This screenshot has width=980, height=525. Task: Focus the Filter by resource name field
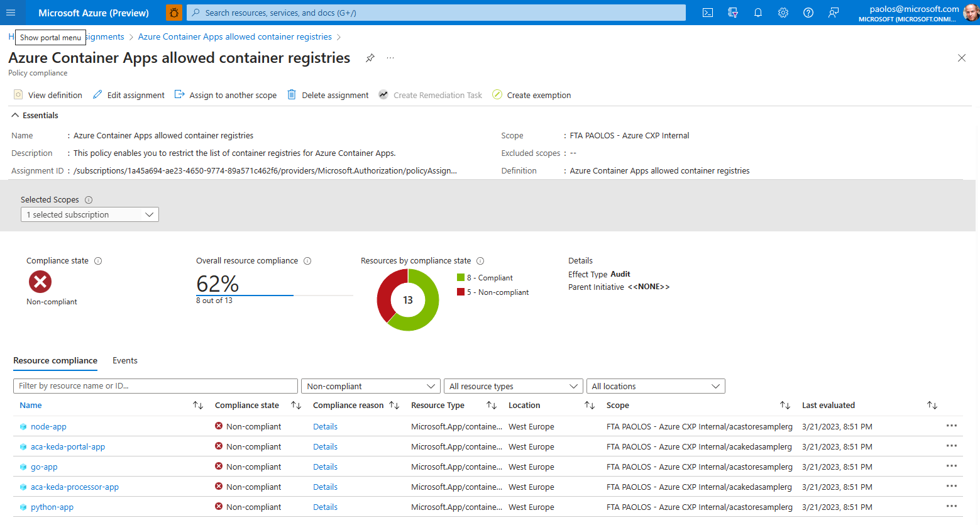[x=155, y=386]
